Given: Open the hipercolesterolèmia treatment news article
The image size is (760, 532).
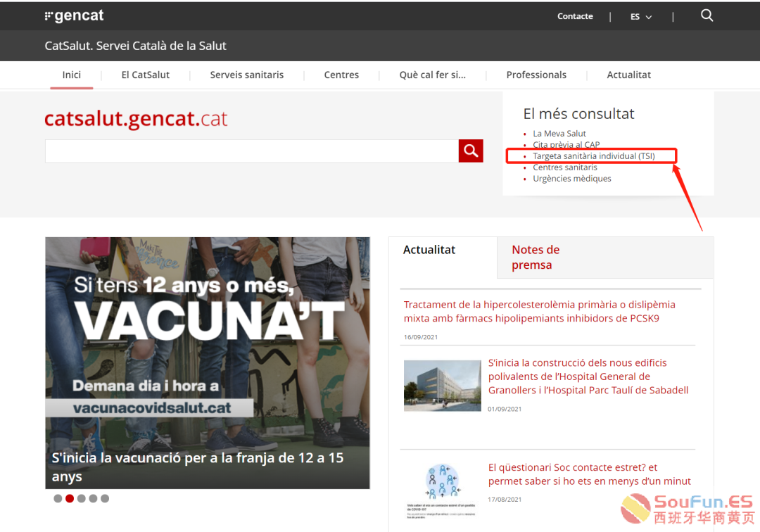Looking at the screenshot, I should 540,312.
